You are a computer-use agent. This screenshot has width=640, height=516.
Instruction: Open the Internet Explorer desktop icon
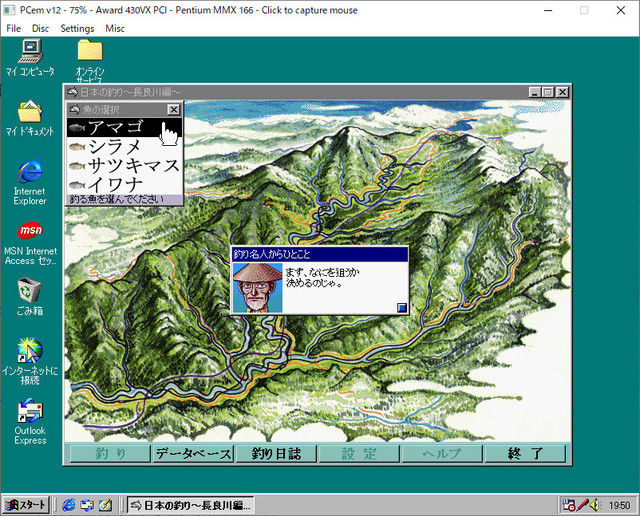(30, 182)
